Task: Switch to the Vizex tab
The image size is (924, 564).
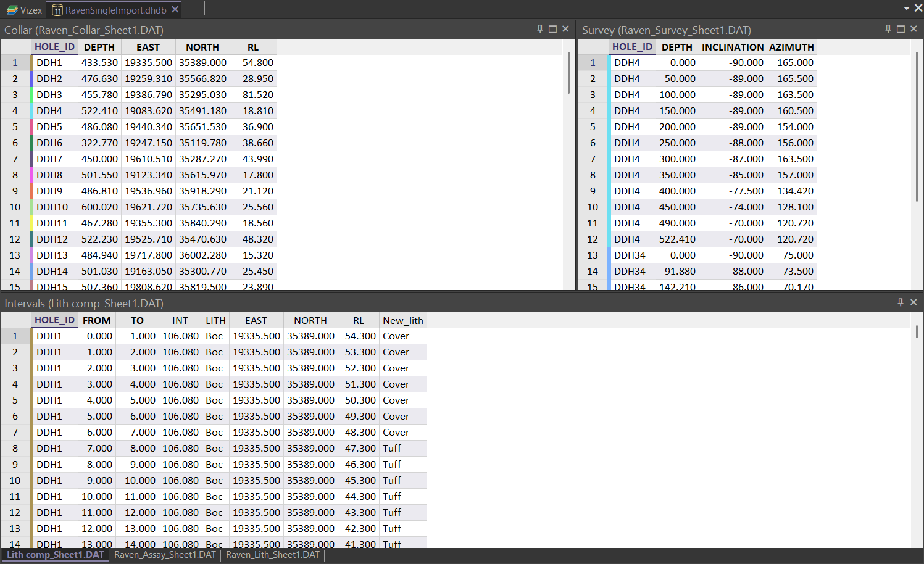Action: (x=25, y=10)
